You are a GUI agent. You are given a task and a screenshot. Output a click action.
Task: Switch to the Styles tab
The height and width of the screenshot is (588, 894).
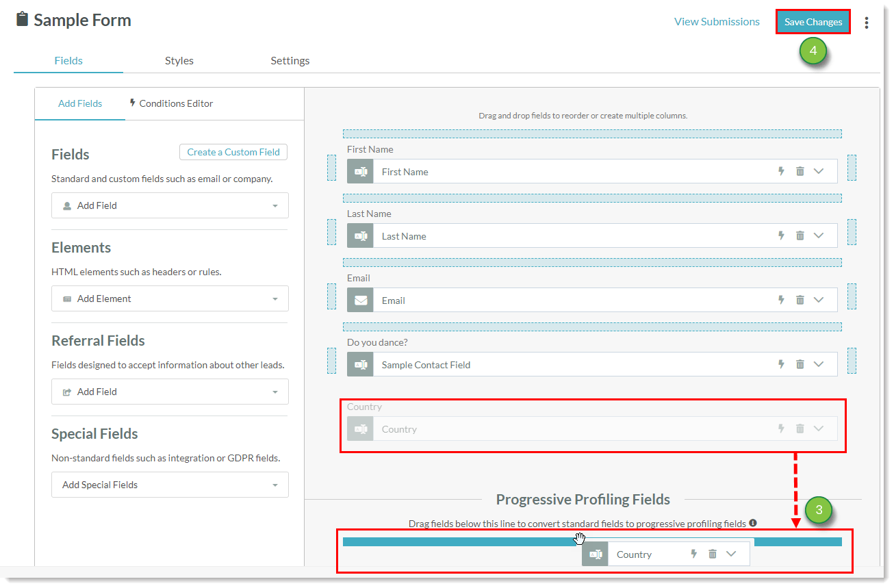pyautogui.click(x=179, y=60)
